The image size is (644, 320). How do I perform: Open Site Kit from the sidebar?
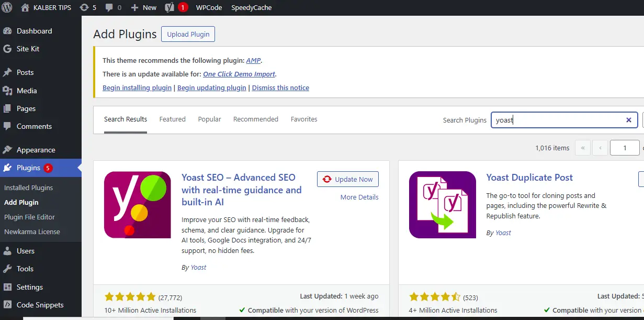[28, 49]
